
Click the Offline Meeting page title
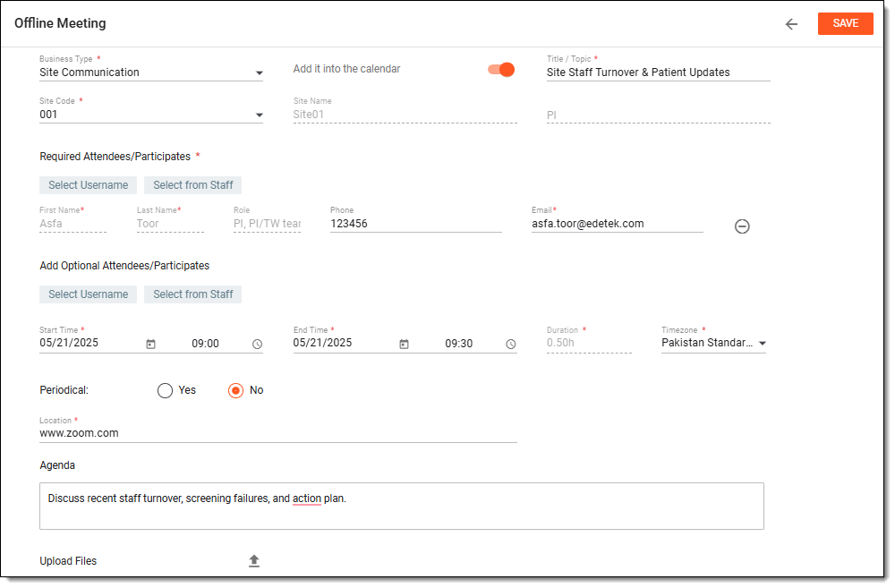pyautogui.click(x=61, y=23)
